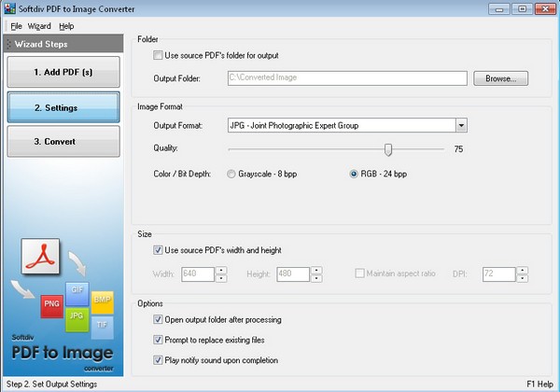Maximize the converter window
560x392 pixels.
click(522, 9)
